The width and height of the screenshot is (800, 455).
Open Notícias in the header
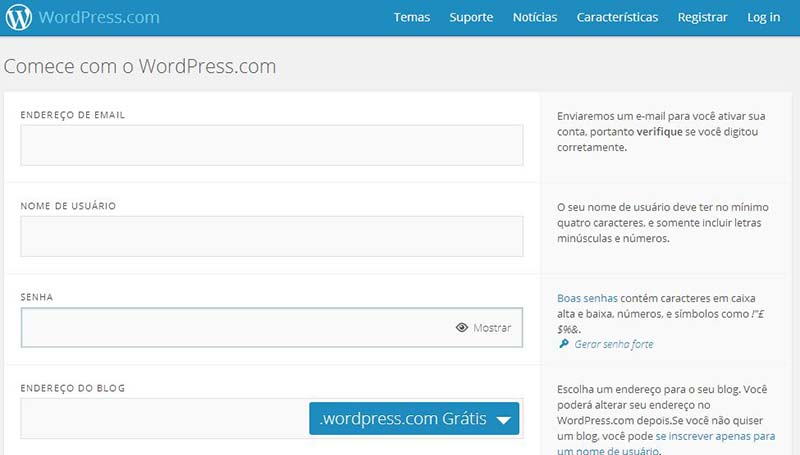(x=535, y=17)
